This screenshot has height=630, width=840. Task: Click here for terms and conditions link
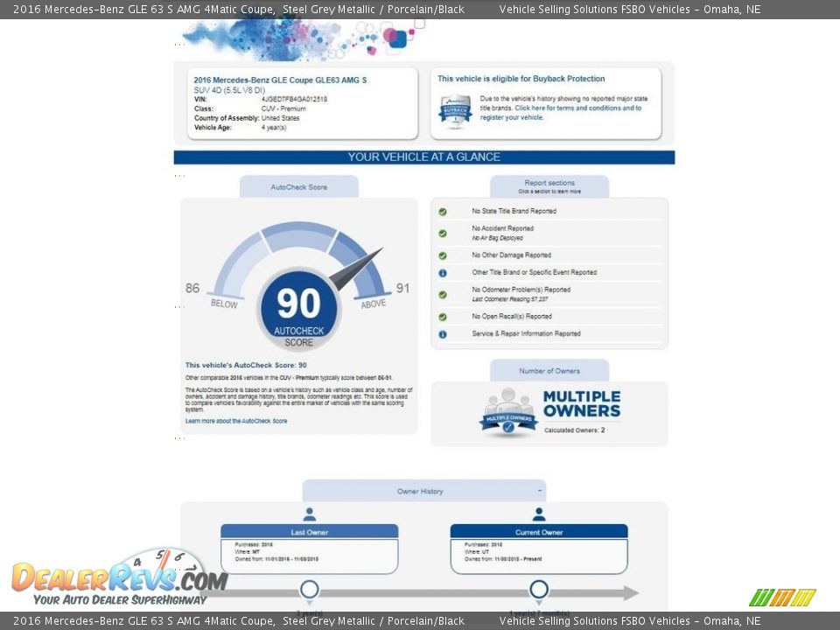(x=577, y=108)
